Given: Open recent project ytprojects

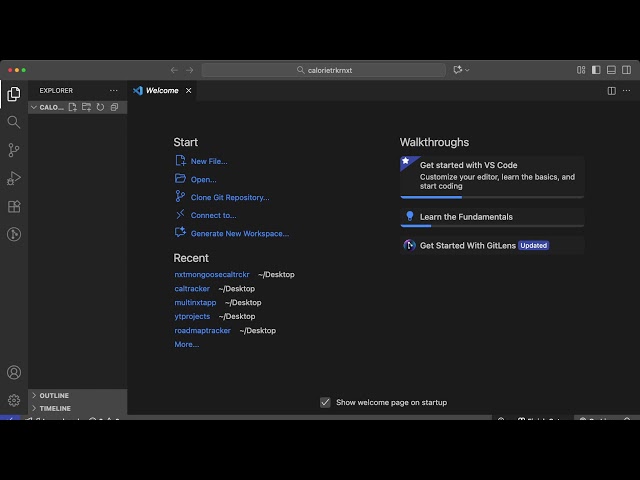Looking at the screenshot, I should [x=192, y=316].
